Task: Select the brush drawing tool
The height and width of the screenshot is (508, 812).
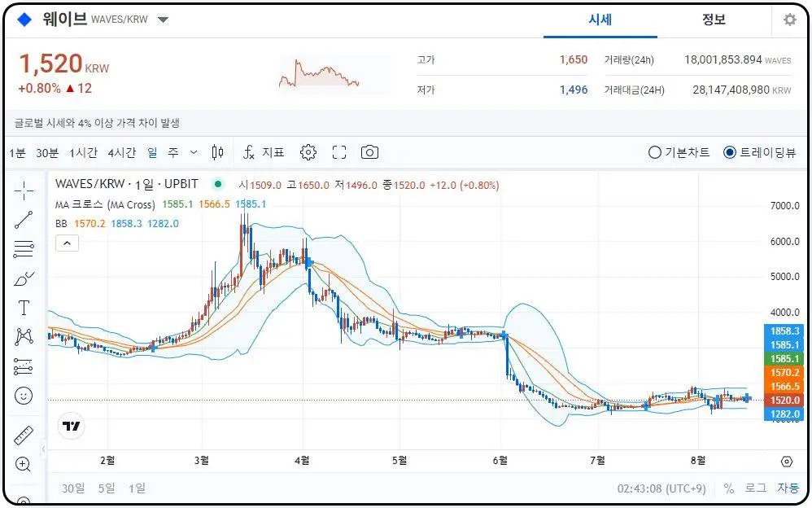Action: click(24, 279)
